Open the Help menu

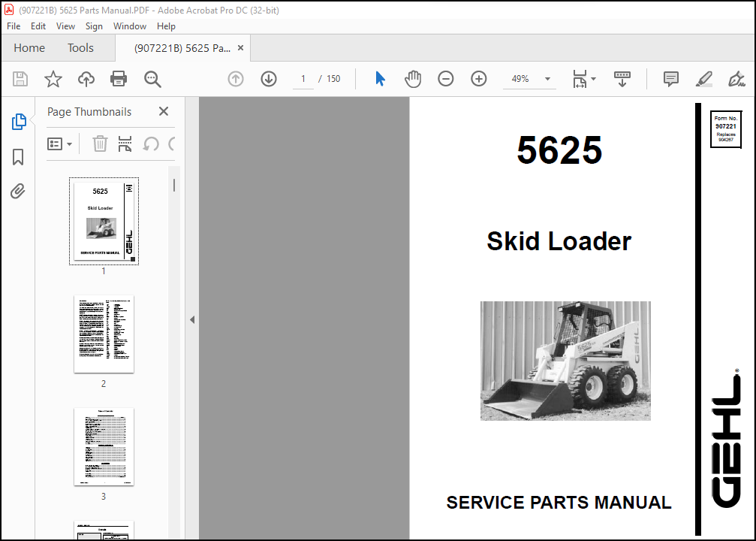166,26
